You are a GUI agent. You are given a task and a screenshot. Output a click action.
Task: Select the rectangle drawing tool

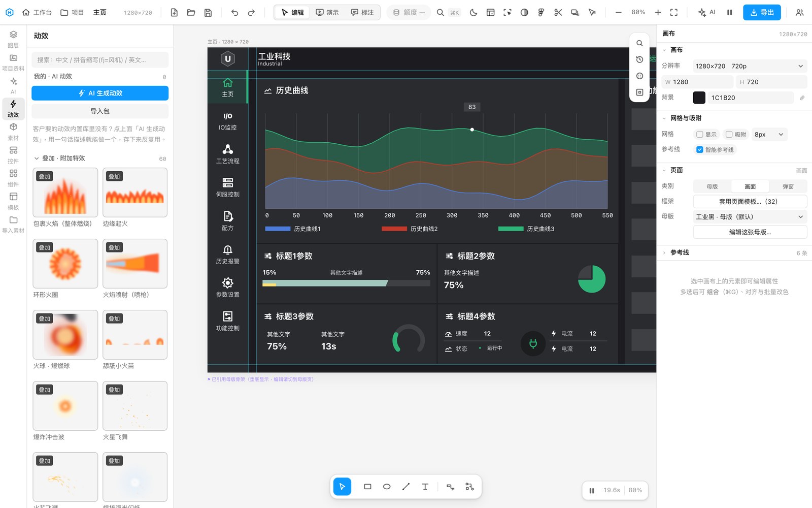(x=367, y=487)
